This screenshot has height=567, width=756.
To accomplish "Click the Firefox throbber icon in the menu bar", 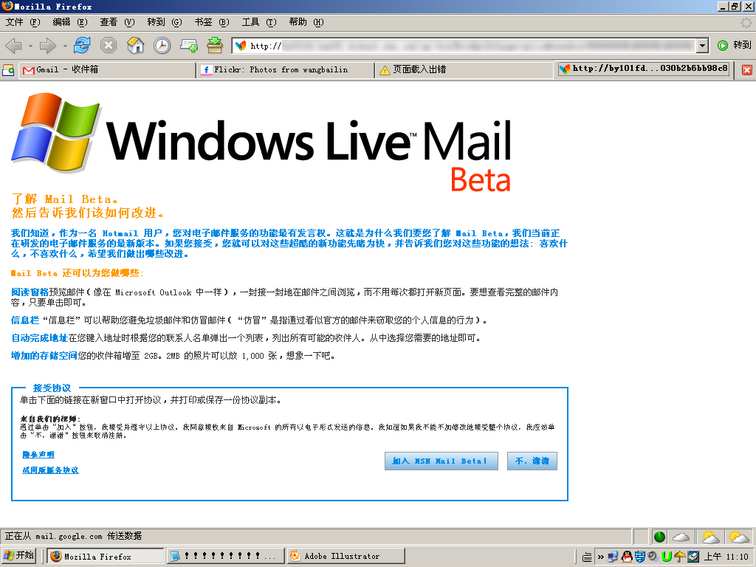I will pos(746,23).
